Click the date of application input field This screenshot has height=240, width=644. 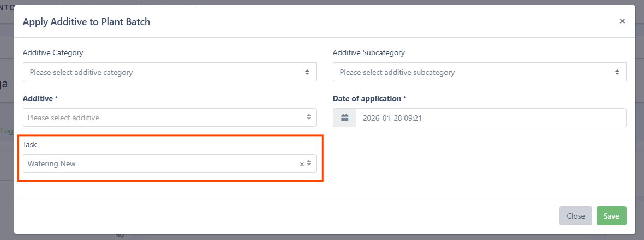(x=490, y=118)
